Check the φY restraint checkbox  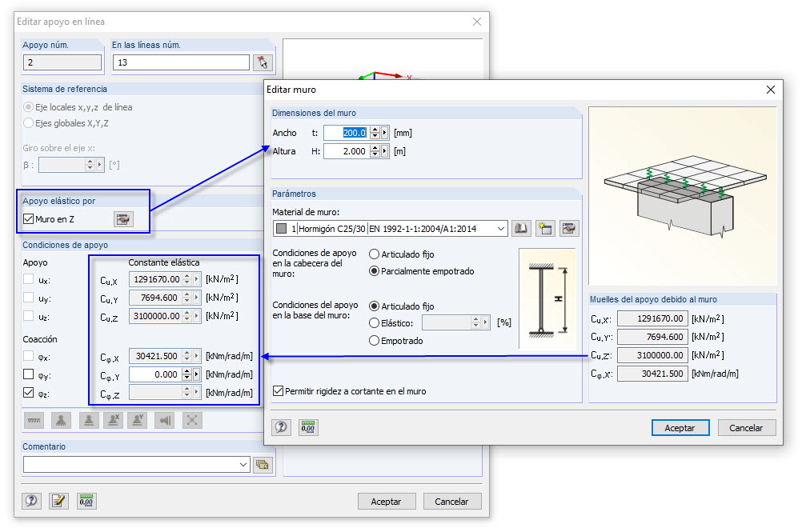[x=29, y=374]
